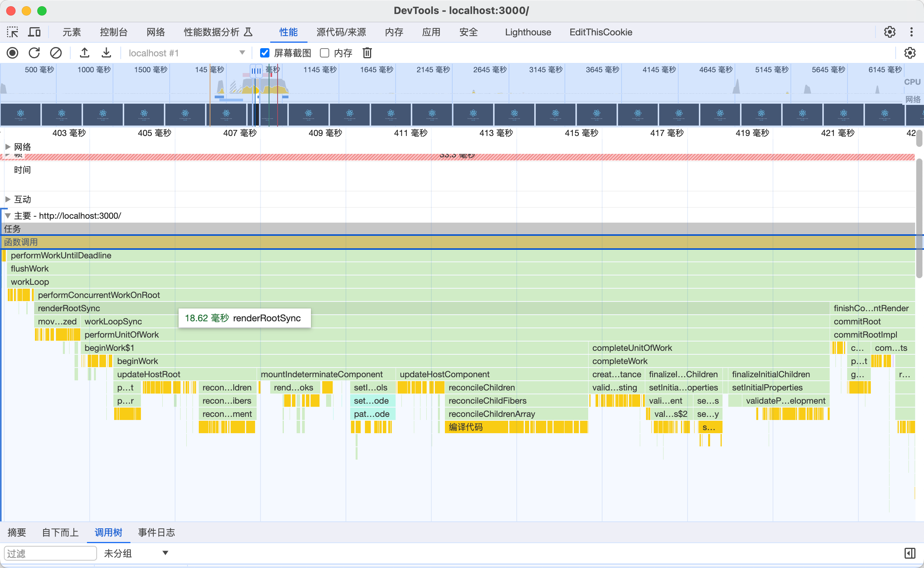Click the upload profile icon
924x568 pixels.
point(85,53)
